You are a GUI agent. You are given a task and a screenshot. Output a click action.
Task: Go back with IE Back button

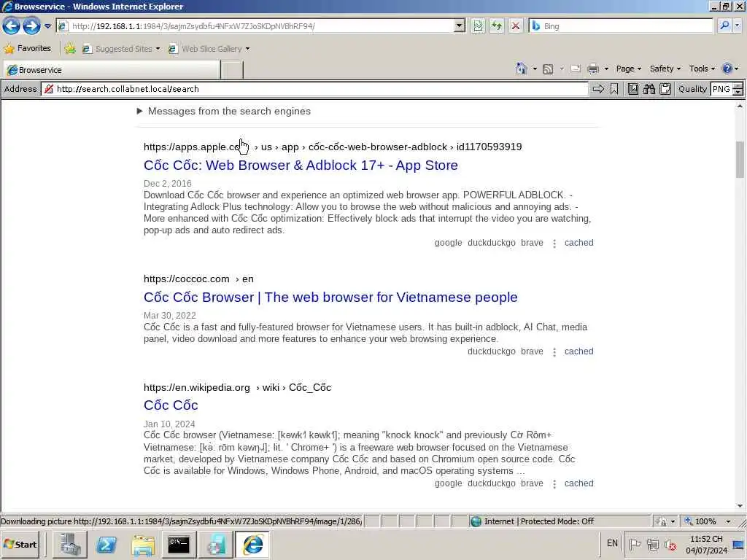(12, 26)
